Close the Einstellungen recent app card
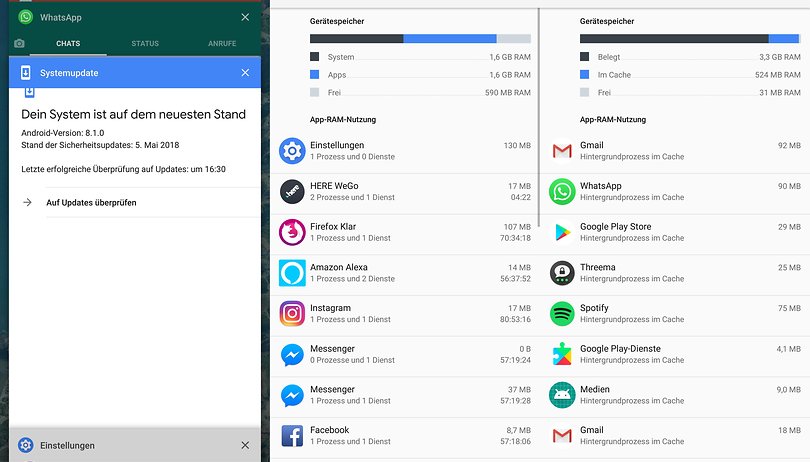 [x=245, y=445]
